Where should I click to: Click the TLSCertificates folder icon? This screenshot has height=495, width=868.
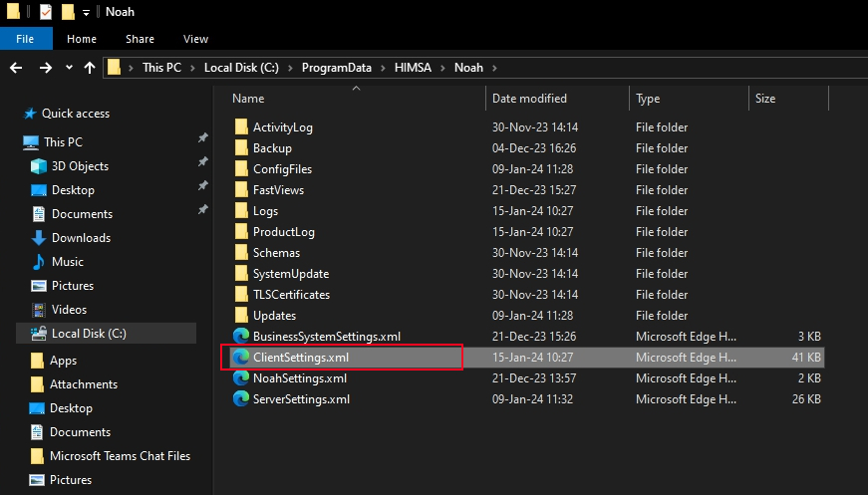tap(241, 295)
